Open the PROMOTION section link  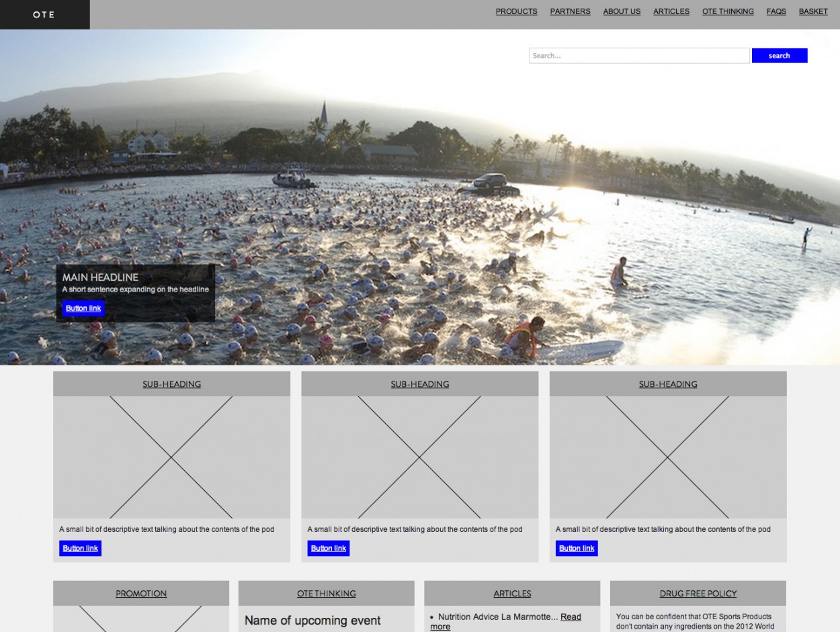pyautogui.click(x=140, y=593)
